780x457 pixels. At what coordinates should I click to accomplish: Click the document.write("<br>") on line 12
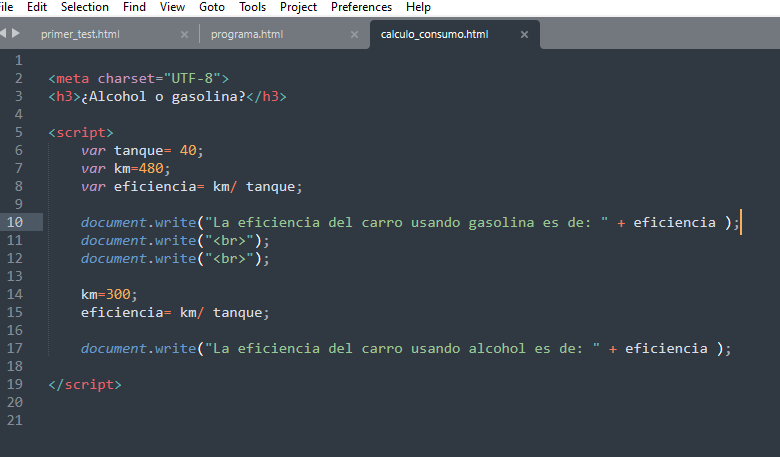click(x=175, y=259)
